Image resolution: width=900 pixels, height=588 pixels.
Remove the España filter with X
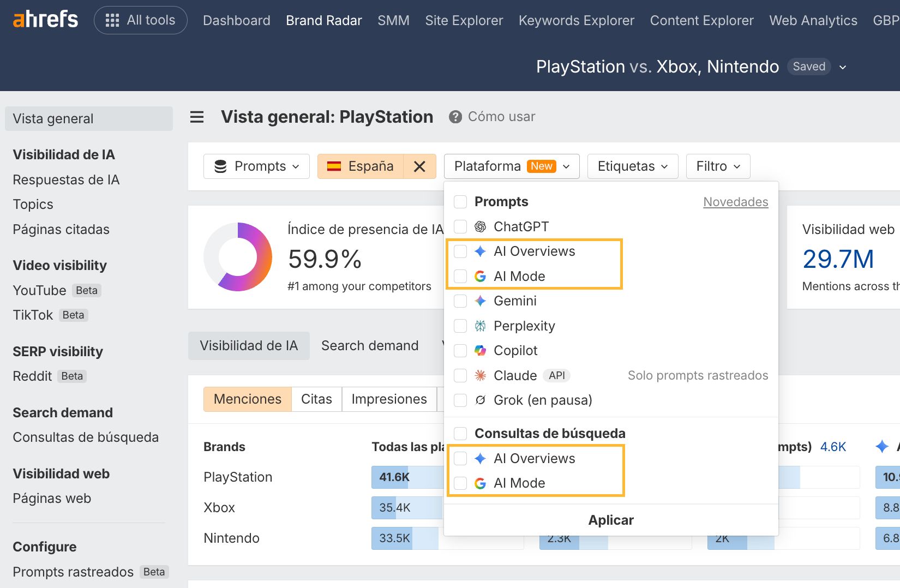(x=419, y=166)
